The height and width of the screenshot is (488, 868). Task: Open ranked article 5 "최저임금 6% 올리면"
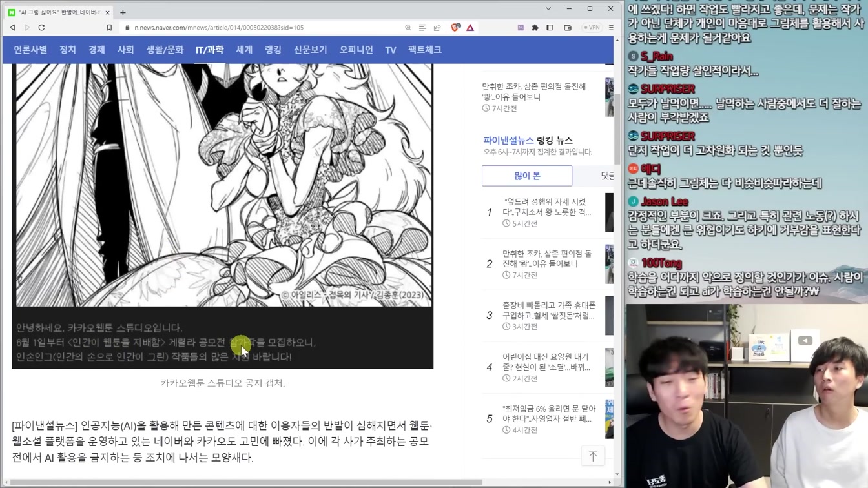click(549, 414)
